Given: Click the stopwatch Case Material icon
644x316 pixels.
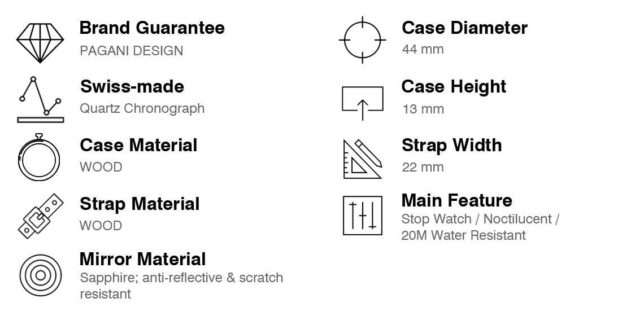Looking at the screenshot, I should point(39,157).
